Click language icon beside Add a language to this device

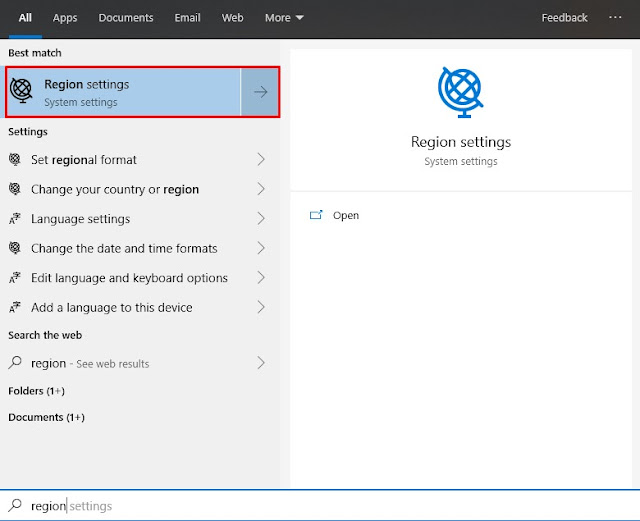15,307
